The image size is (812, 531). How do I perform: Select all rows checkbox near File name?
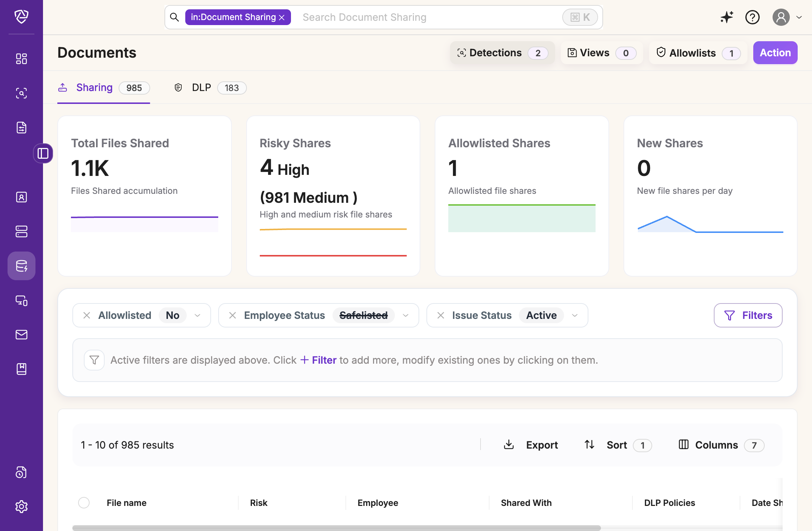click(x=84, y=503)
